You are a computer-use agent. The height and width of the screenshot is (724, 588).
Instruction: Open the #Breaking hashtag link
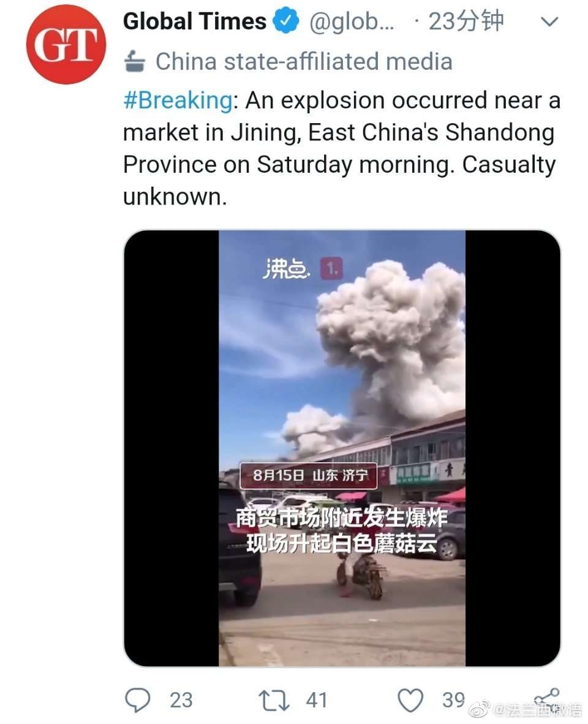(x=178, y=100)
